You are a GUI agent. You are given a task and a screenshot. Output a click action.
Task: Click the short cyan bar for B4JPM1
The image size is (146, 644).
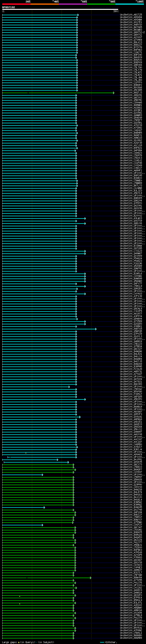[x=30, y=459]
